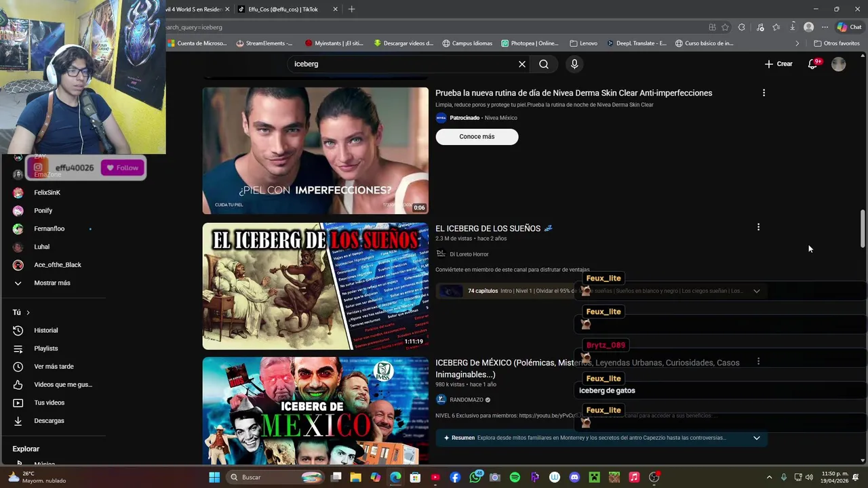Image resolution: width=868 pixels, height=488 pixels.
Task: Show hidden system tray icons
Action: click(769, 477)
